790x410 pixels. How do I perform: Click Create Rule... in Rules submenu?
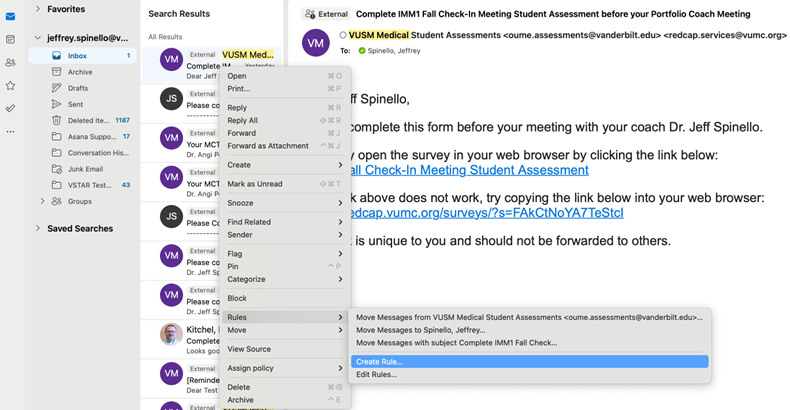click(530, 362)
